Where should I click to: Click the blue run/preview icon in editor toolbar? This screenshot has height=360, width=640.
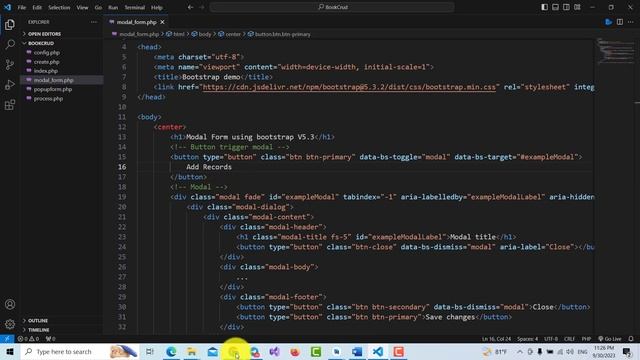pos(609,22)
